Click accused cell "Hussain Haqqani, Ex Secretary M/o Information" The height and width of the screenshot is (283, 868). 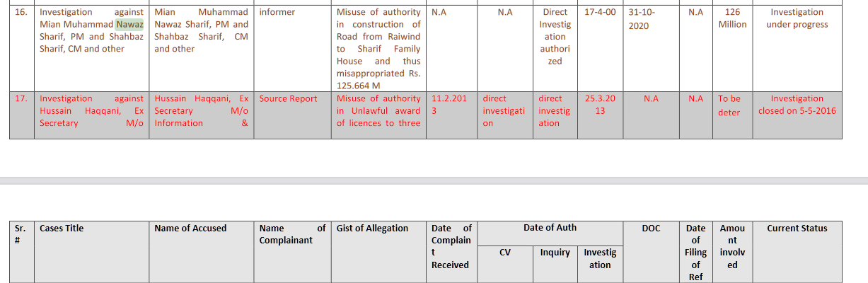pos(202,115)
